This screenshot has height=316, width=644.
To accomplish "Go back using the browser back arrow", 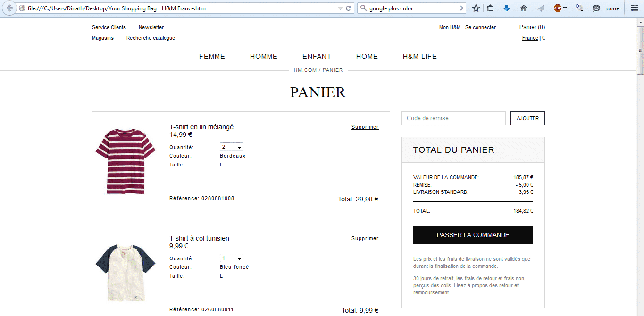I will (x=9, y=8).
